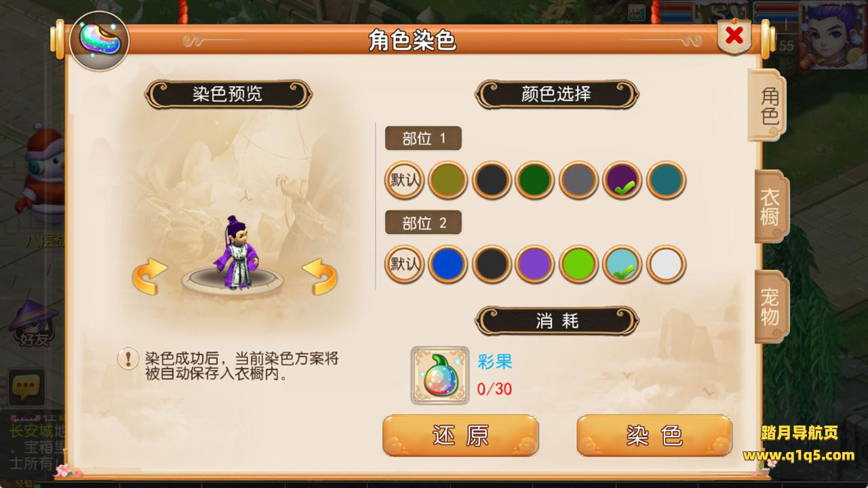Close the 角色染色 dialog with red X
868x488 pixels.
tap(734, 37)
